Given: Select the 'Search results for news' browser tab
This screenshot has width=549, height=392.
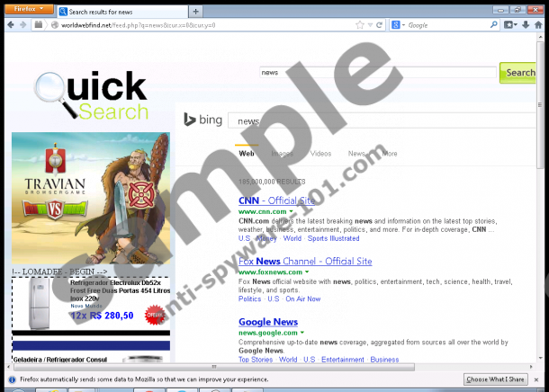Looking at the screenshot, I should click(120, 11).
